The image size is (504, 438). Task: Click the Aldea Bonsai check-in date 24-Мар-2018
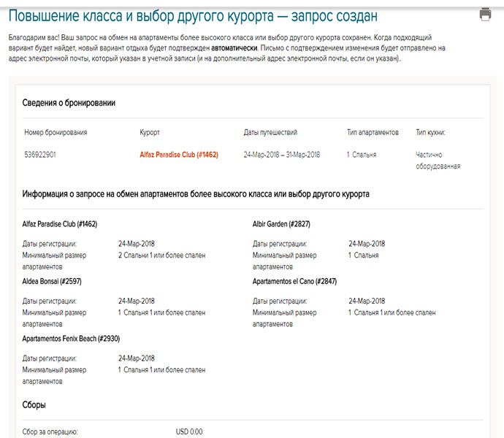(137, 301)
